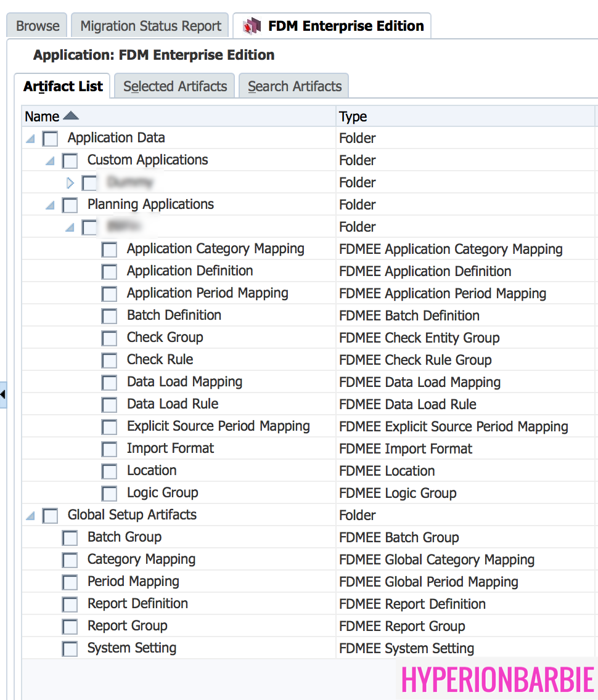The image size is (598, 700).
Task: Collapse the Planning Applications folder
Action: (x=50, y=206)
